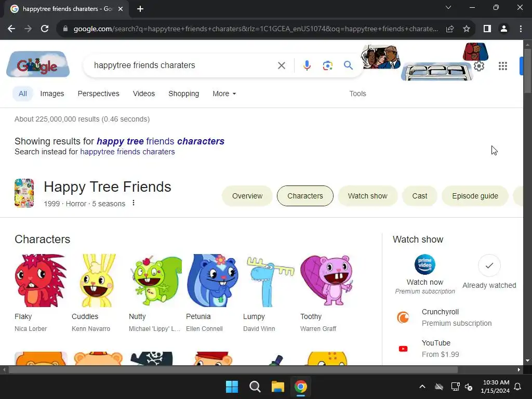532x399 pixels.
Task: Click the Chrome taskbar icon
Action: (301, 387)
